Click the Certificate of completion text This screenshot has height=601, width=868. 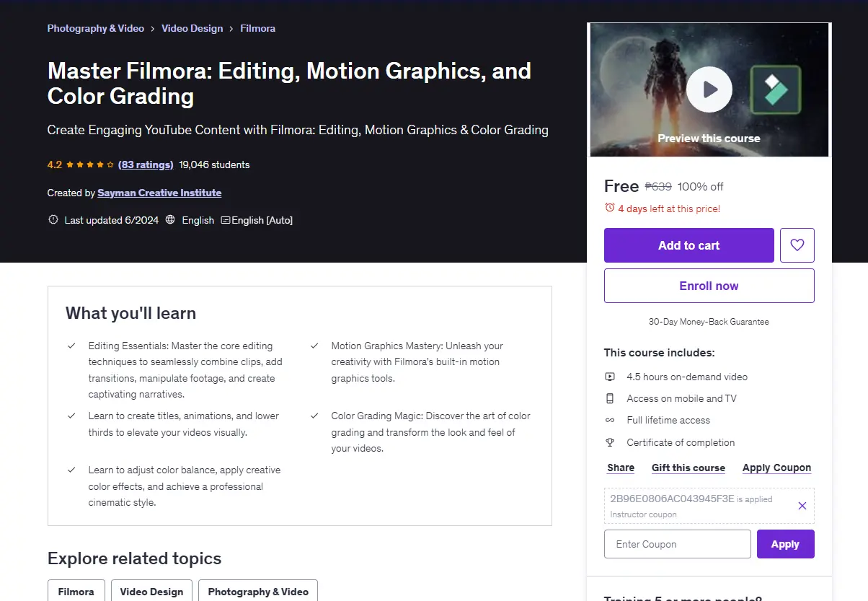coord(681,442)
